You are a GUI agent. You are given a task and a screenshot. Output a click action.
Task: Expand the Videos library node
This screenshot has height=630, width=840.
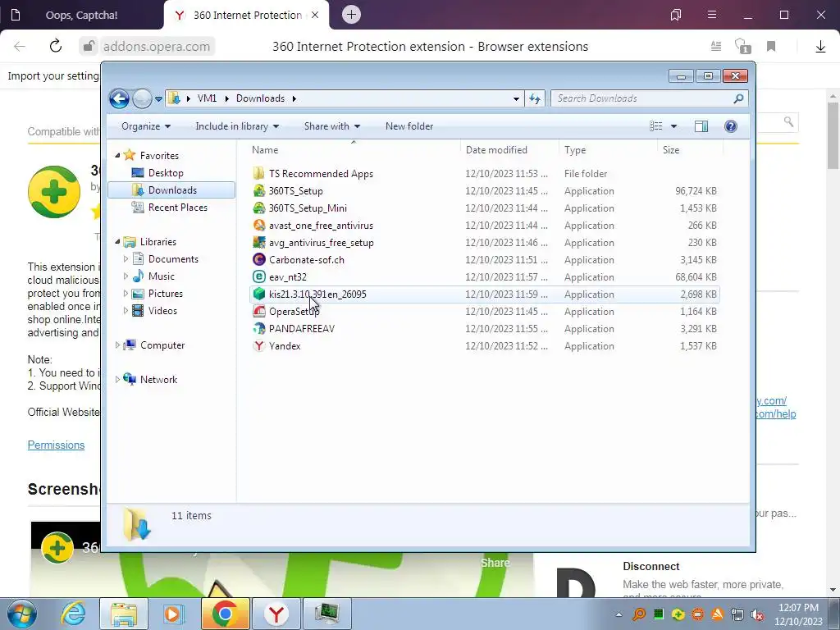point(126,310)
